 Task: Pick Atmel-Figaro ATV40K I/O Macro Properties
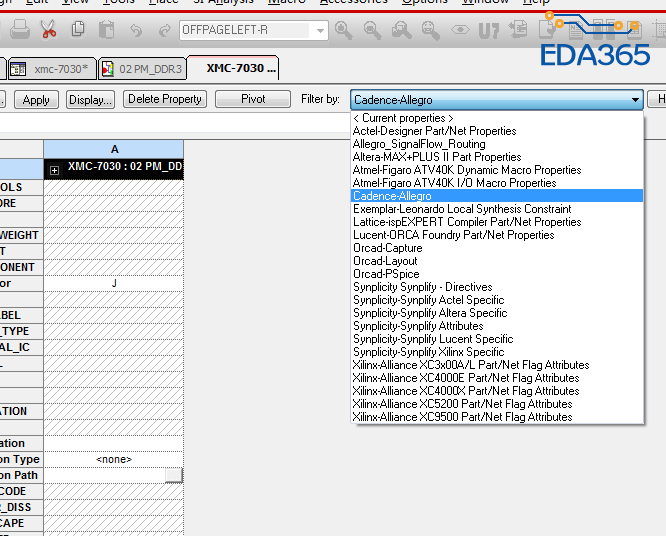(x=497, y=183)
